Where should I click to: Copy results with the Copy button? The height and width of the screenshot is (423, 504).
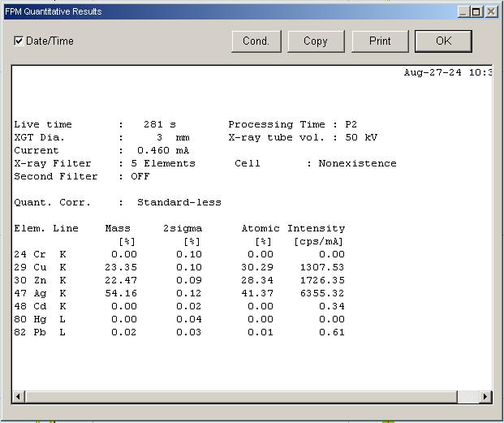coord(316,41)
